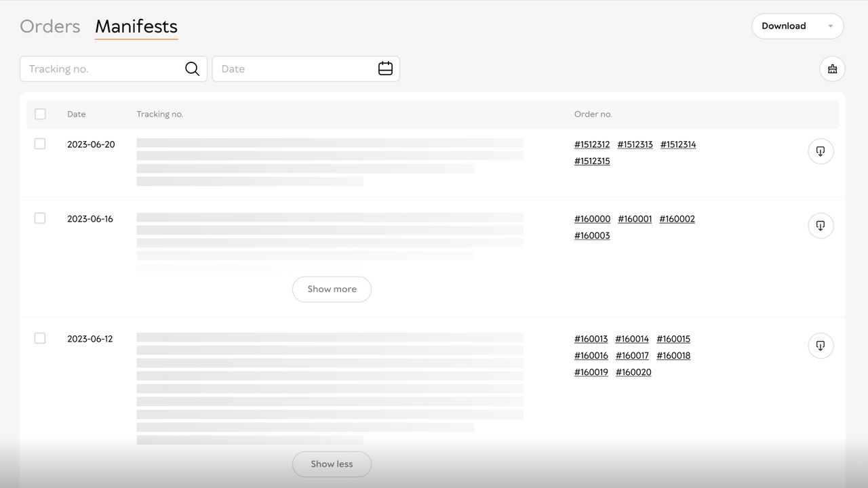Check the select-all checkbox in the header

coord(40,114)
